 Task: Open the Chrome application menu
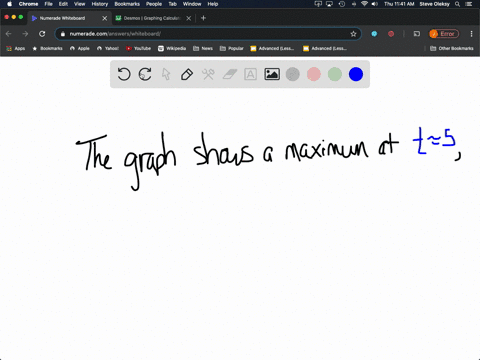(x=28, y=4)
